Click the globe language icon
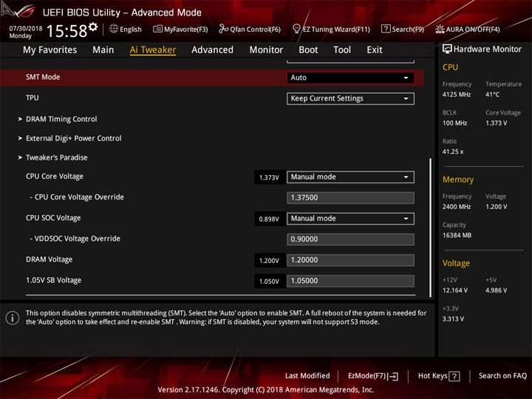532x399 pixels. (114, 29)
